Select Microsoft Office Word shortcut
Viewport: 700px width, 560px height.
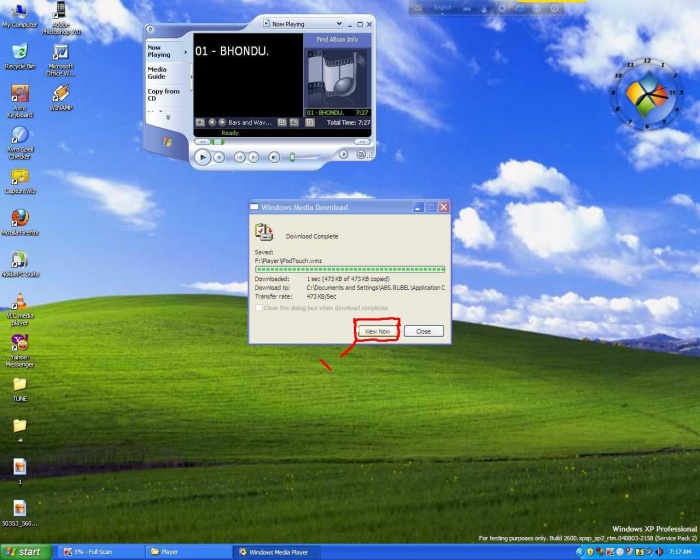(60, 60)
